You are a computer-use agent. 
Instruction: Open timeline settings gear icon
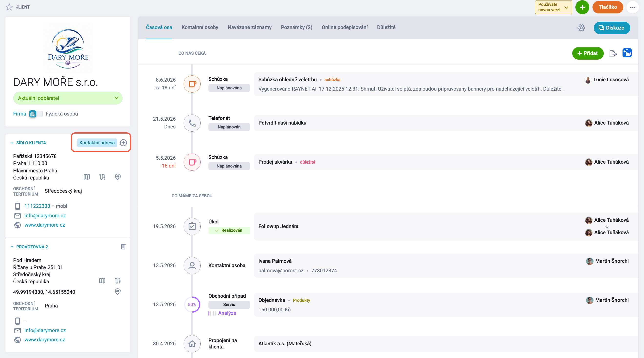tap(581, 28)
